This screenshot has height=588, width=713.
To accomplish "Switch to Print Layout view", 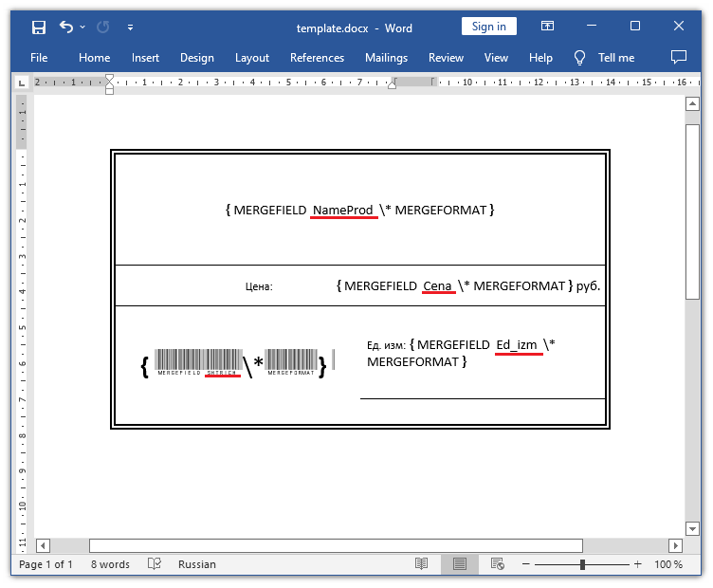I will click(459, 564).
